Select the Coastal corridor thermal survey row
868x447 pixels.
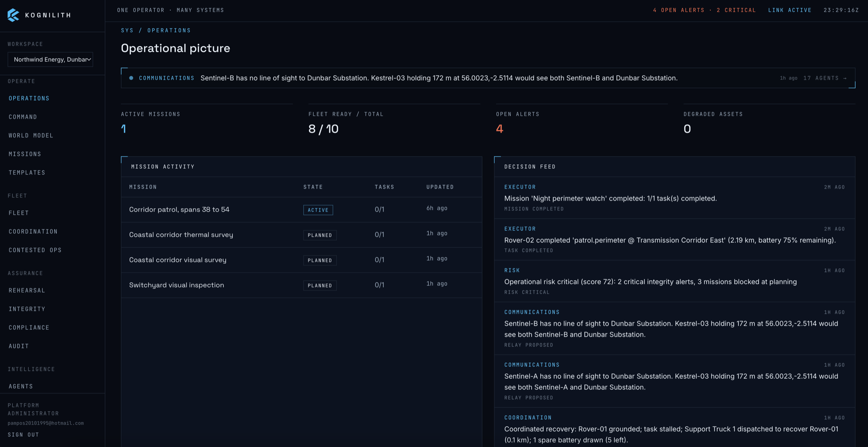[x=301, y=235]
